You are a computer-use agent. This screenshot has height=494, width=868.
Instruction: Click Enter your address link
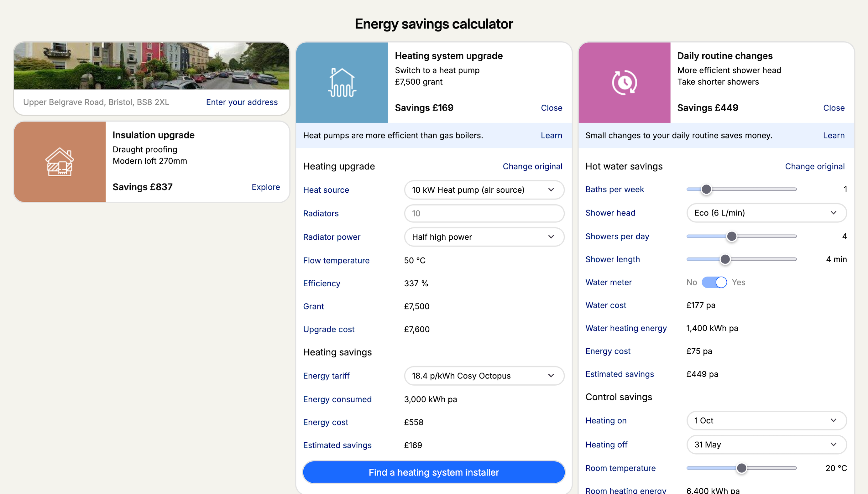(242, 102)
